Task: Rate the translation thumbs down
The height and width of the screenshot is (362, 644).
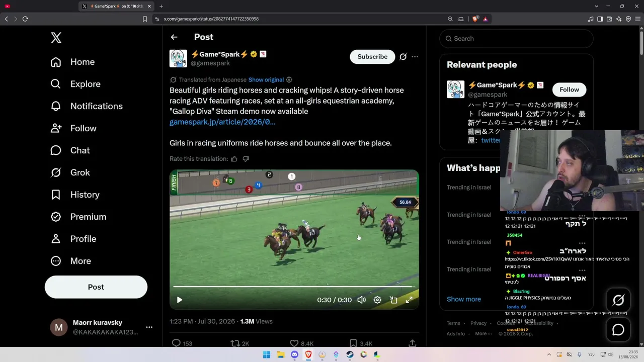Action: pos(246,159)
